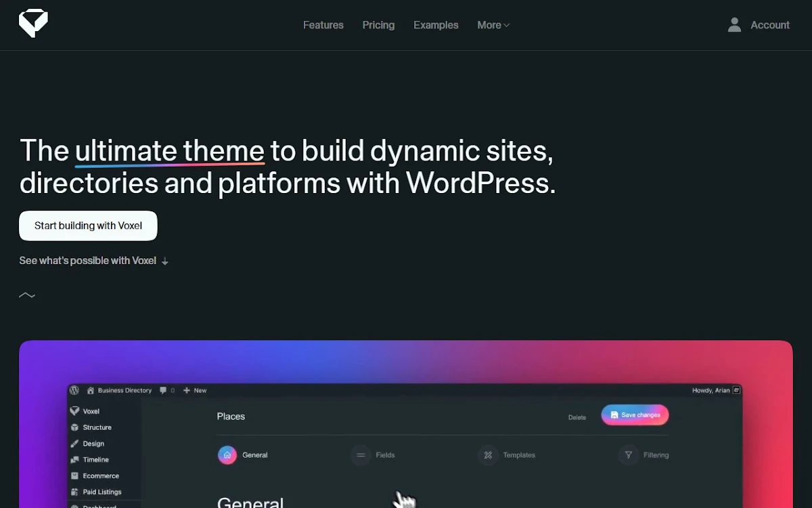Open Ecommerce icon in the admin sidebar
This screenshot has width=812, height=508.
coord(74,476)
